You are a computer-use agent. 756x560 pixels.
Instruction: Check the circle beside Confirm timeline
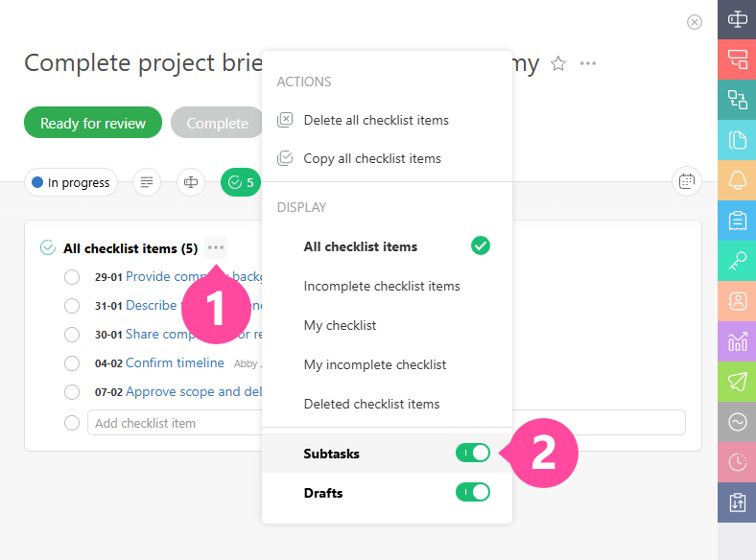72,363
